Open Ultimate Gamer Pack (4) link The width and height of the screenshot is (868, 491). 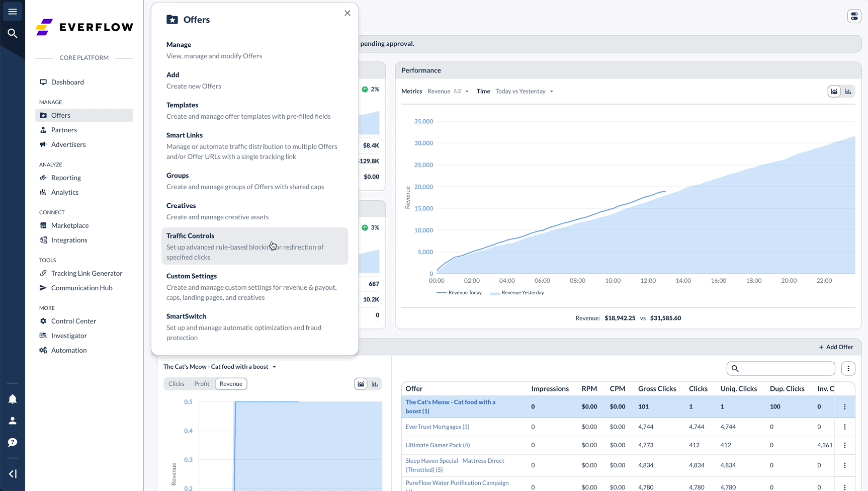[x=438, y=445]
